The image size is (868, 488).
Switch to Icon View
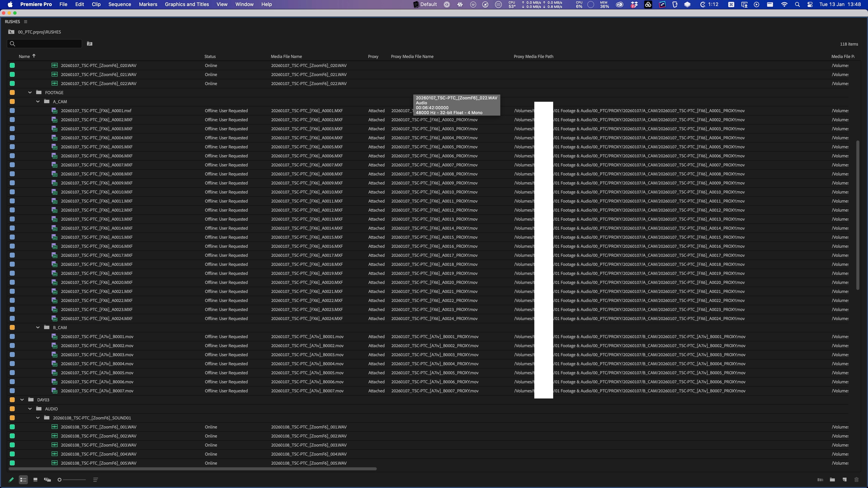(x=35, y=480)
